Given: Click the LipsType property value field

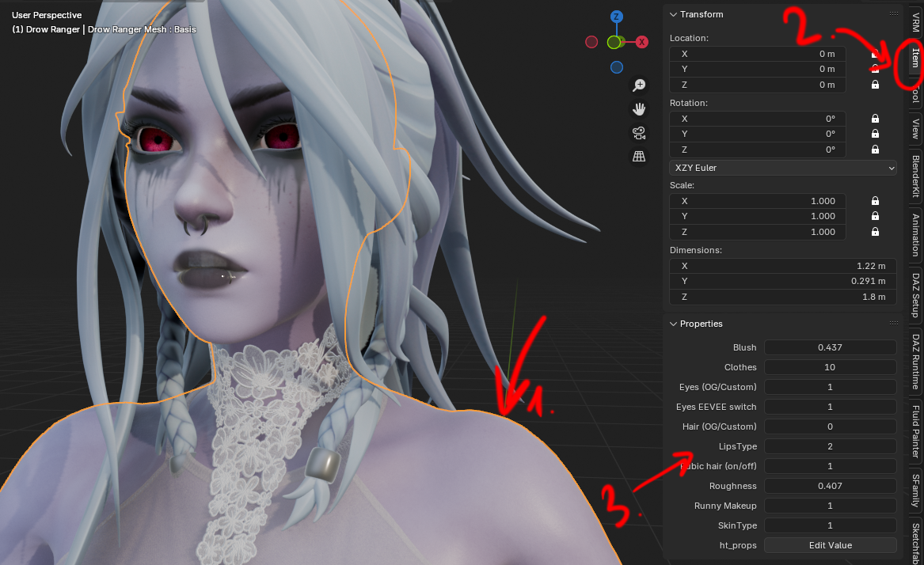Looking at the screenshot, I should click(831, 446).
